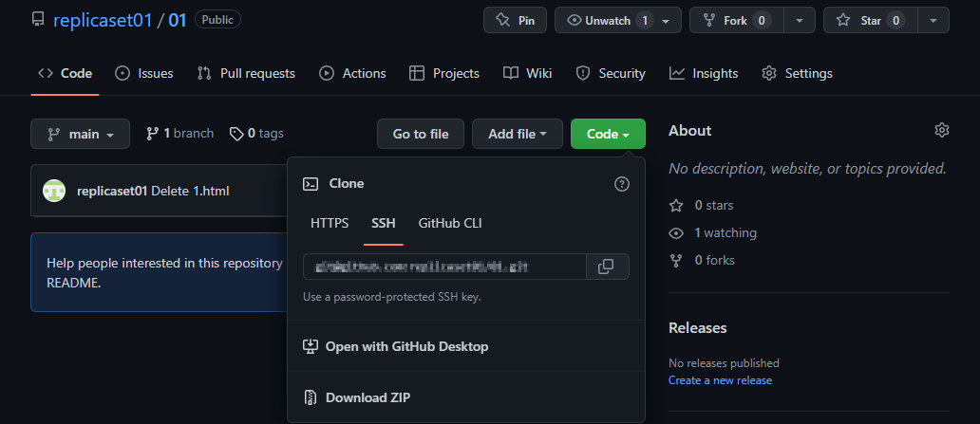Click the Public visibility badge
980x424 pixels.
coord(217,20)
